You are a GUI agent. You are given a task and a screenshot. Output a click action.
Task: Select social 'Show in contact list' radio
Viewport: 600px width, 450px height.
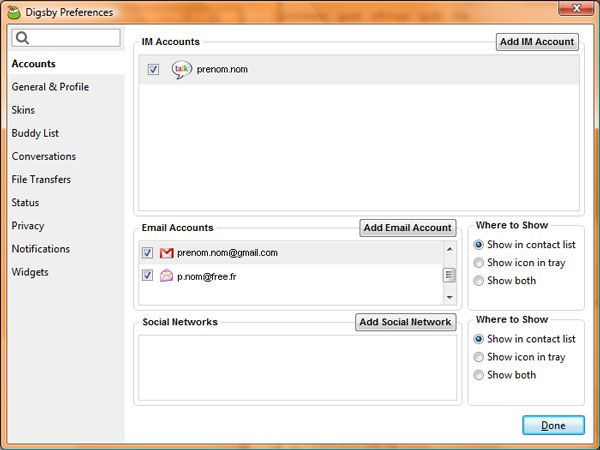point(478,339)
